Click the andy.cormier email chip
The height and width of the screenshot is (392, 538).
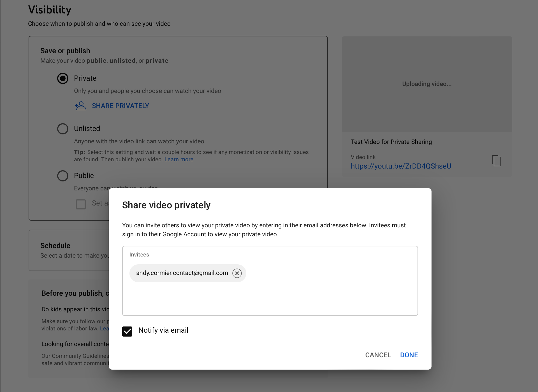pos(182,273)
